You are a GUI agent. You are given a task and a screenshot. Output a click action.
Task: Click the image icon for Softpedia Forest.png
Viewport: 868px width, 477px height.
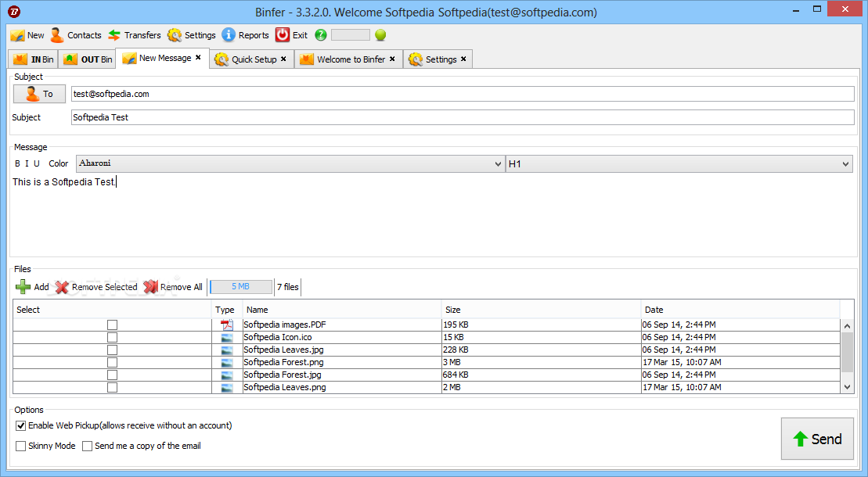[x=227, y=363]
